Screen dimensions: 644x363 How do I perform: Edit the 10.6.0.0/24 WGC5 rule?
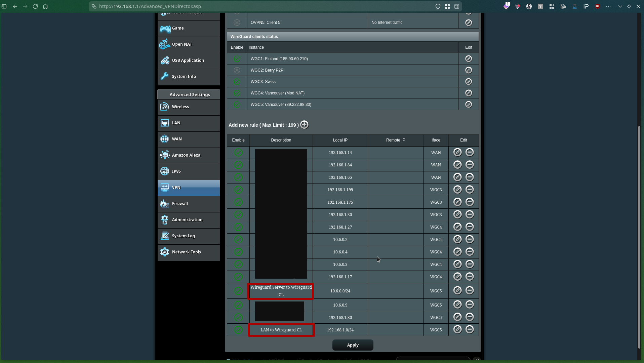pos(457,290)
